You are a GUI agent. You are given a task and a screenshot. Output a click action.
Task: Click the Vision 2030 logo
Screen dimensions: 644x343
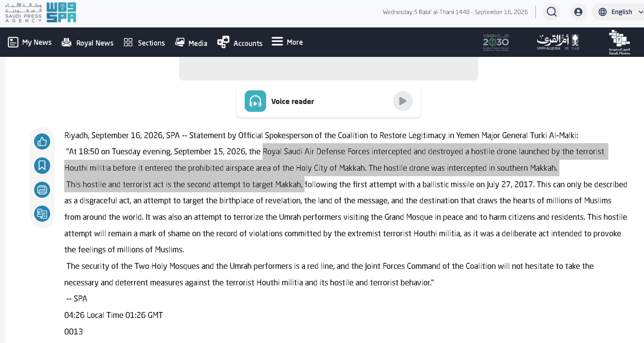496,42
